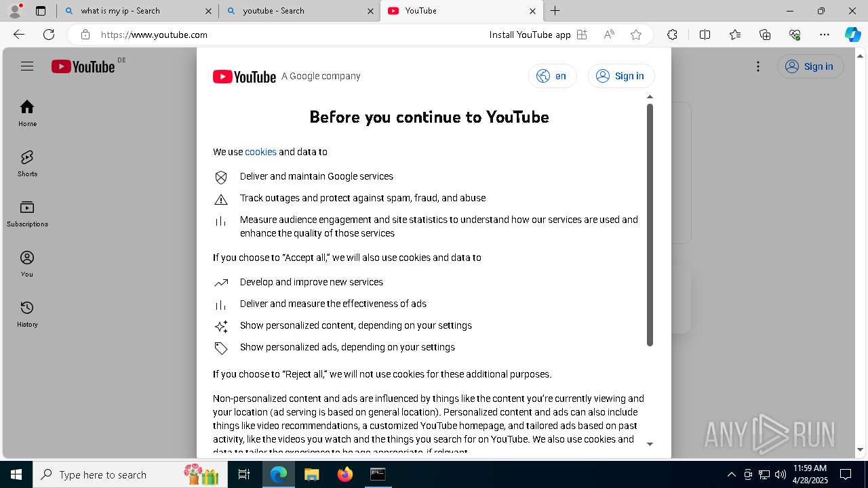
Task: Open a new browser tab
Action: (555, 11)
